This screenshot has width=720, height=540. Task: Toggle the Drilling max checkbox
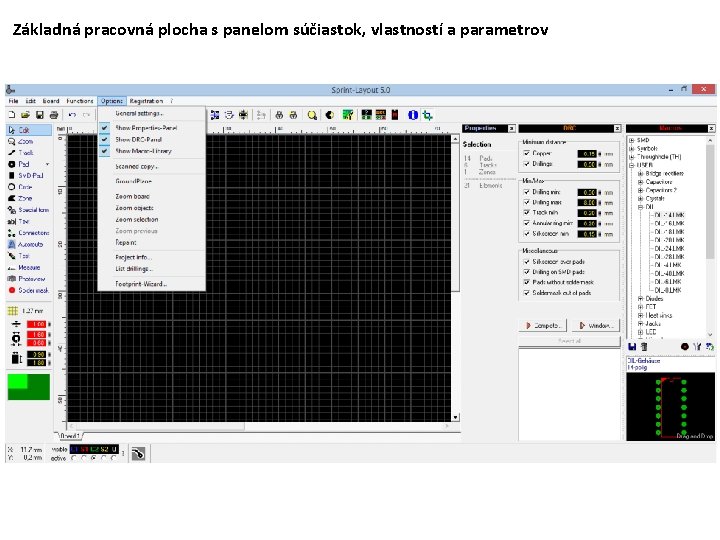point(527,202)
